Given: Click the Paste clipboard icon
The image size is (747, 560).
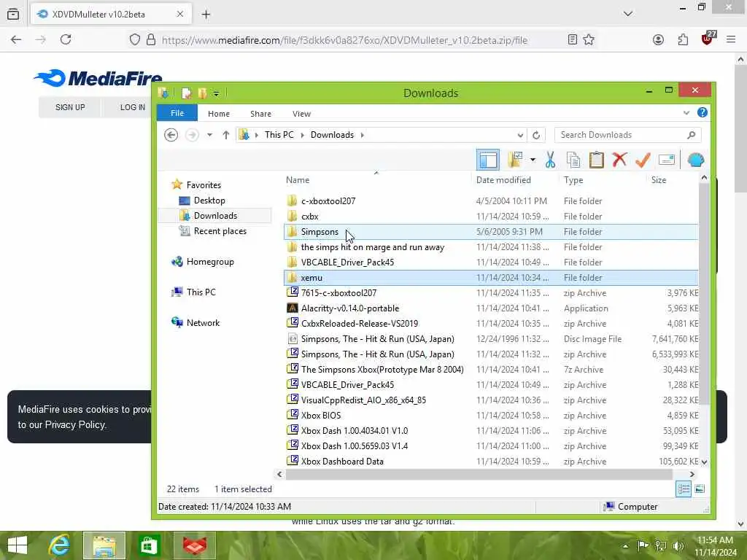Looking at the screenshot, I should pos(597,160).
